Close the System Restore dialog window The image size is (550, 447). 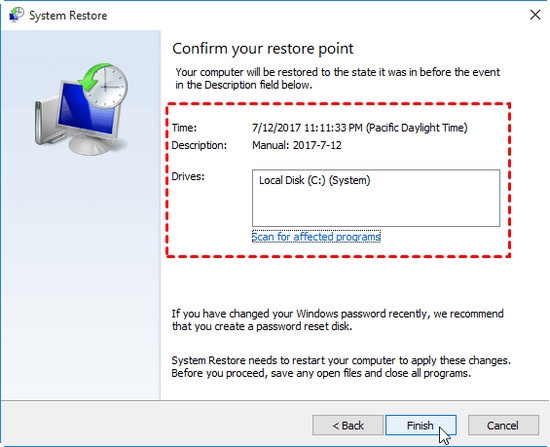coord(535,15)
